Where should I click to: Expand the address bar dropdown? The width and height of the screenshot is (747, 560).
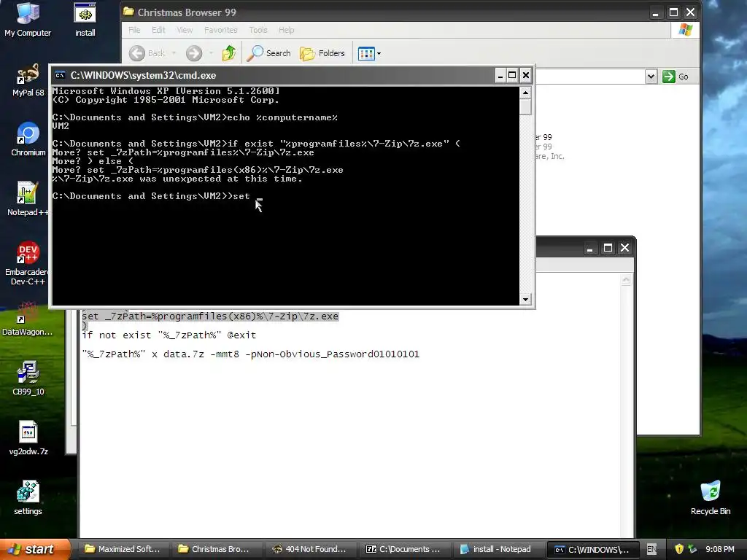click(651, 76)
